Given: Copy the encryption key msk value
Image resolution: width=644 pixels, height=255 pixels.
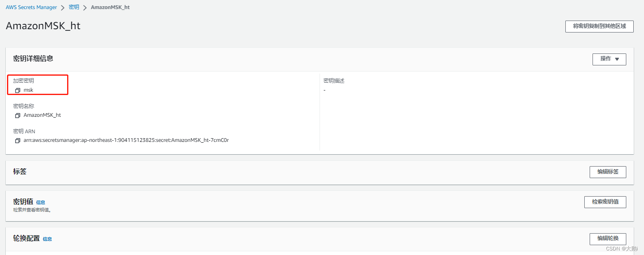Looking at the screenshot, I should 18,90.
